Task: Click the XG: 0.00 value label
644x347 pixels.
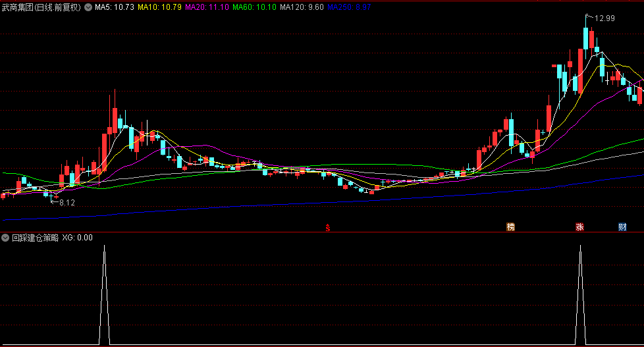Action: click(x=78, y=238)
